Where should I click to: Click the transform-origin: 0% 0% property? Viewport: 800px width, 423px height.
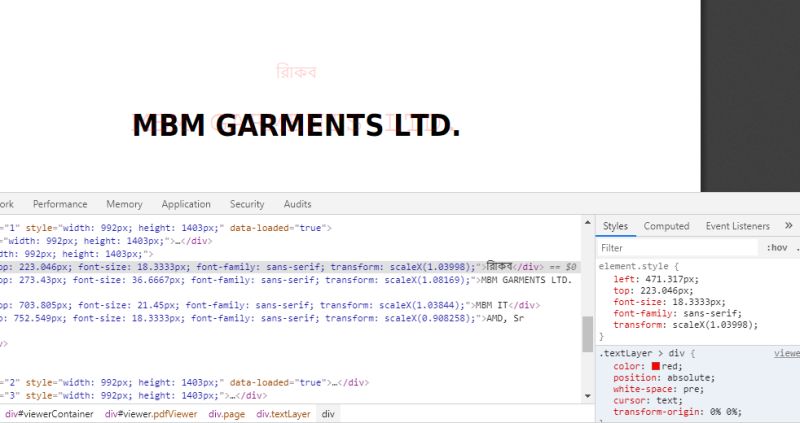(678, 412)
